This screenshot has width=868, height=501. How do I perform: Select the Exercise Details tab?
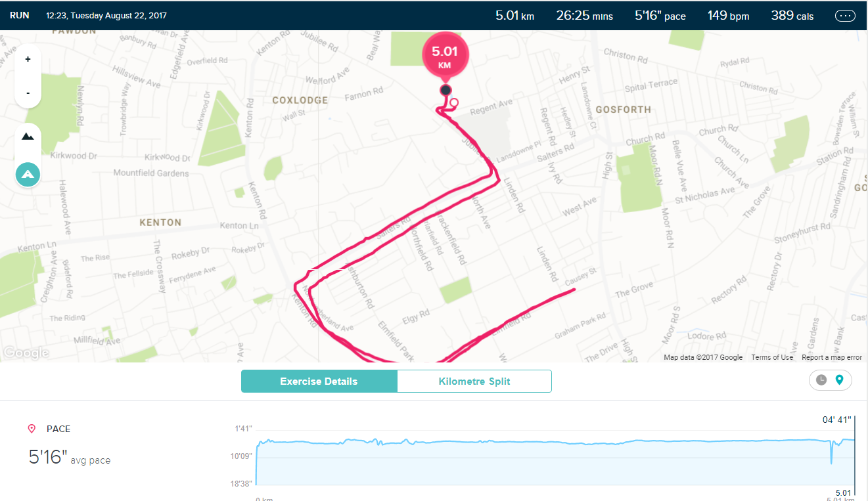pyautogui.click(x=319, y=381)
